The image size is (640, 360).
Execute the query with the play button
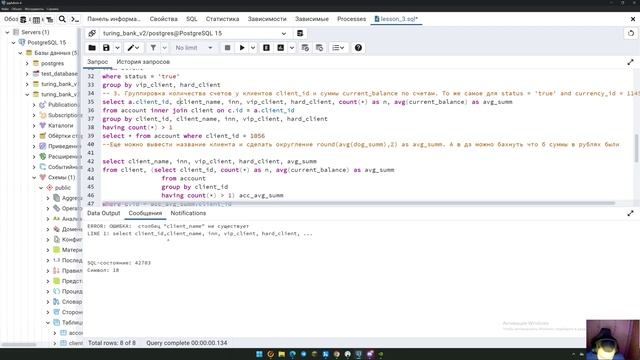242,48
